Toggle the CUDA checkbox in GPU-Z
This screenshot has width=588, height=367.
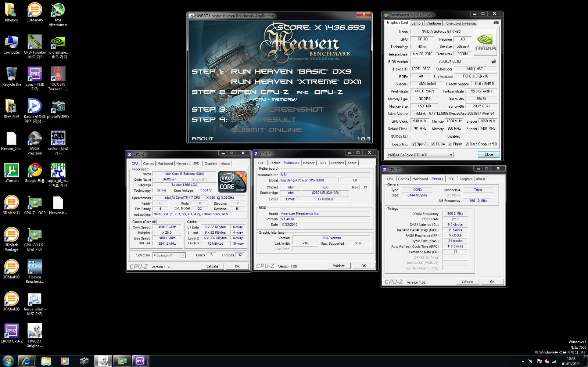pyautogui.click(x=433, y=144)
